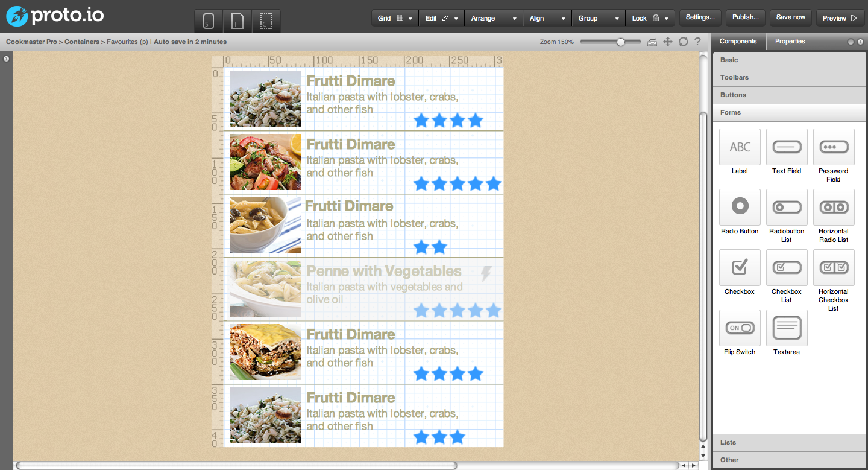868x470 pixels.
Task: Click the right panel round dot icon
Action: (851, 42)
